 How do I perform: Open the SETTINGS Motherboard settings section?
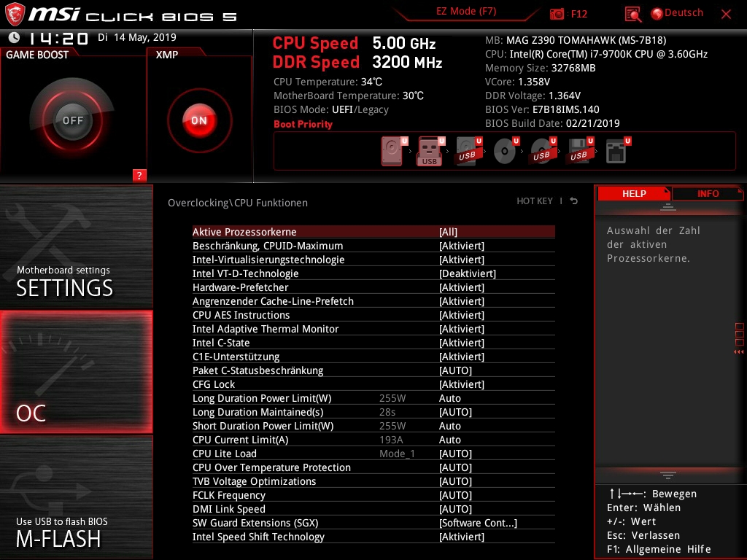[76, 246]
